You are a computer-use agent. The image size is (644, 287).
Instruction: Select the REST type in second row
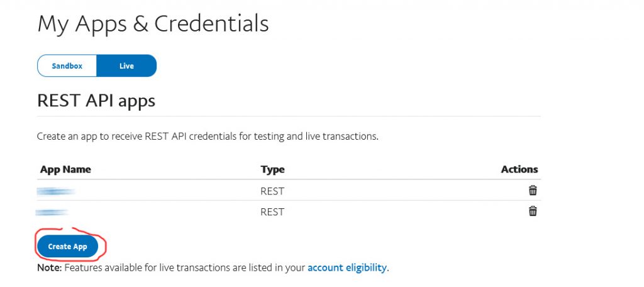(x=272, y=212)
